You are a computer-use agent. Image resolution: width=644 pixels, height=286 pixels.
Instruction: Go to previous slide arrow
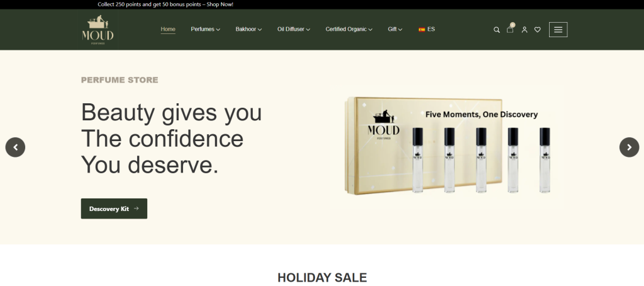tap(15, 147)
